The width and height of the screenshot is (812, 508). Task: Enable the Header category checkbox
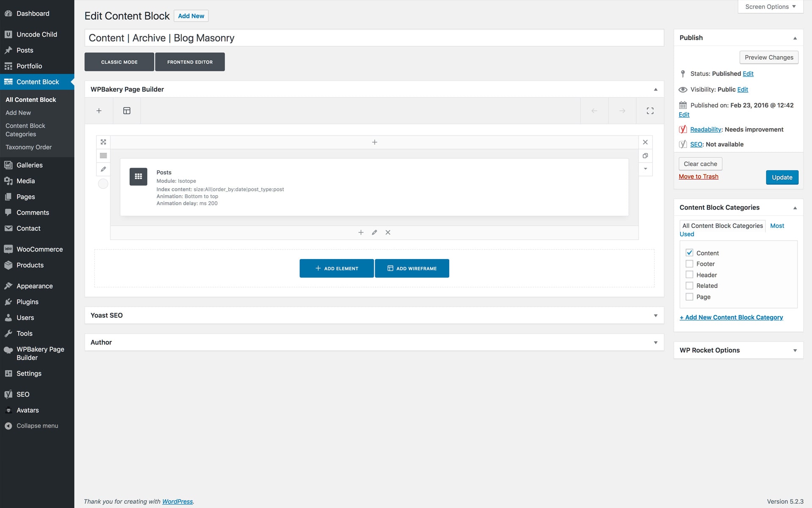[689, 274]
